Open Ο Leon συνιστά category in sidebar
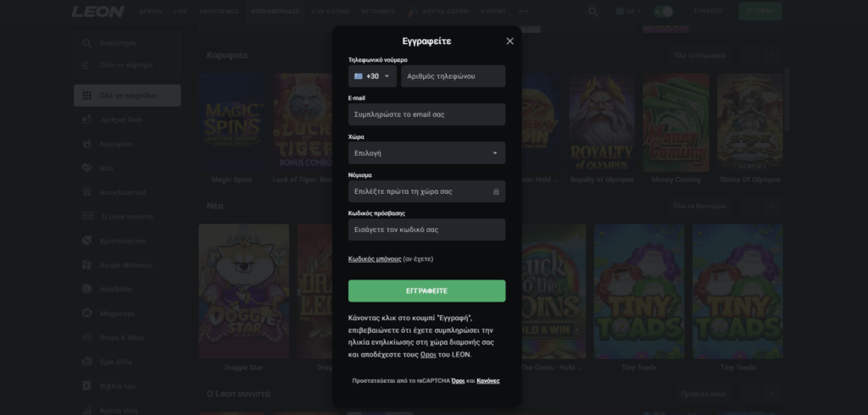868x415 pixels. click(127, 216)
